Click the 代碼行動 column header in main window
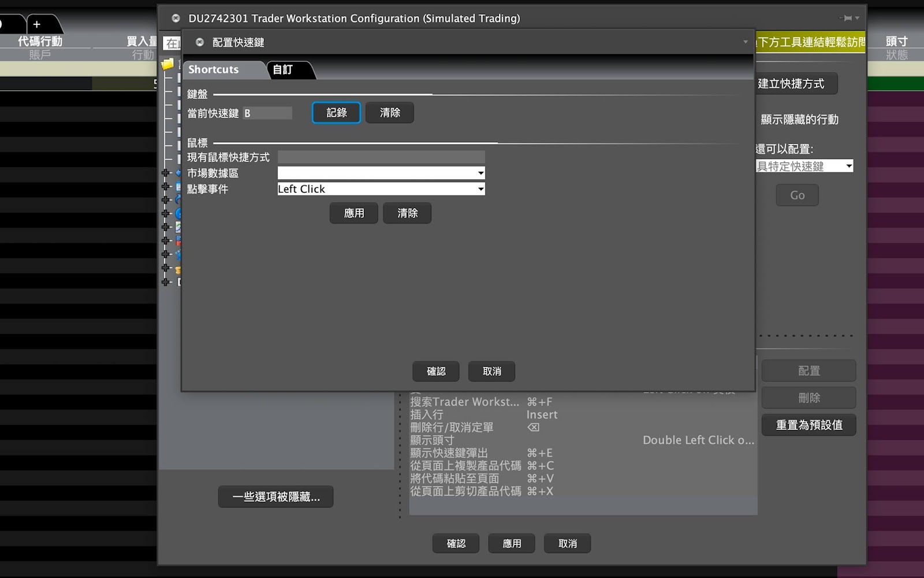924x578 pixels. point(40,41)
